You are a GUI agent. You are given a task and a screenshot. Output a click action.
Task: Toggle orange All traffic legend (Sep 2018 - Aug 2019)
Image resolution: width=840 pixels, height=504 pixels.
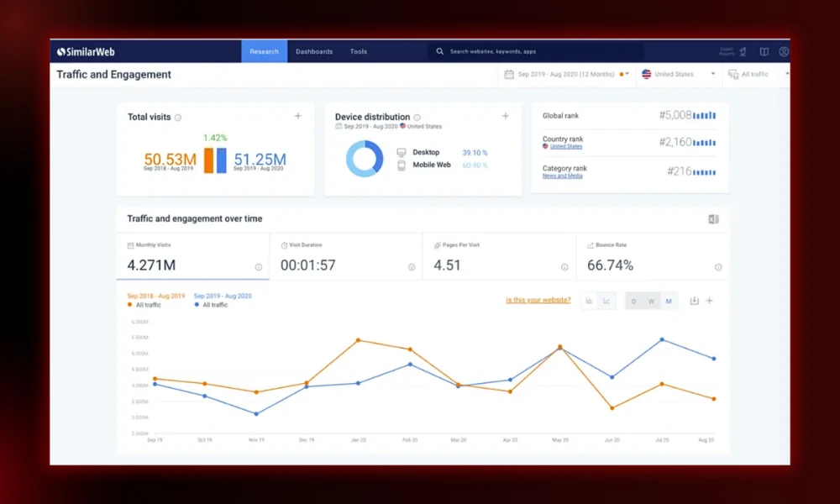coord(144,305)
